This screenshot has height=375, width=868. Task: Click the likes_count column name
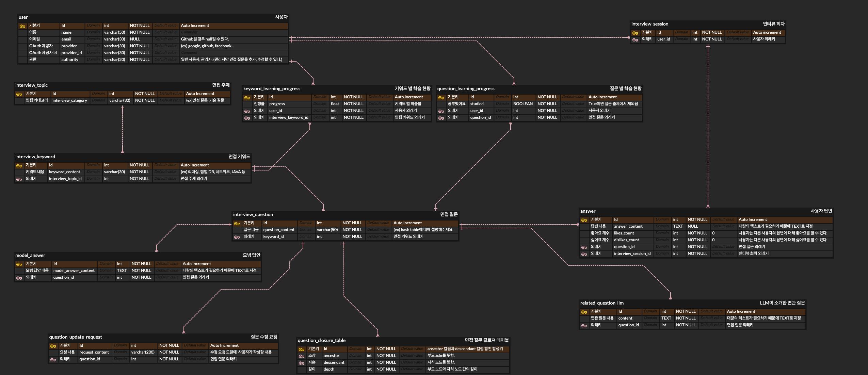[x=624, y=233]
